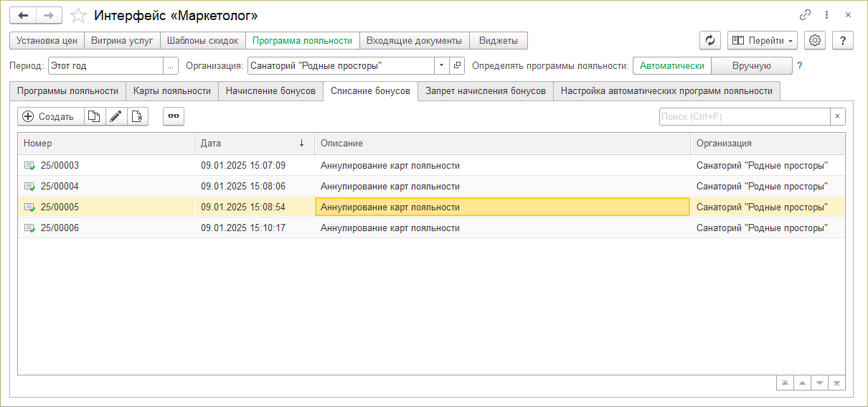Click the back navigation arrow
This screenshot has height=407, width=868.
[x=23, y=15]
